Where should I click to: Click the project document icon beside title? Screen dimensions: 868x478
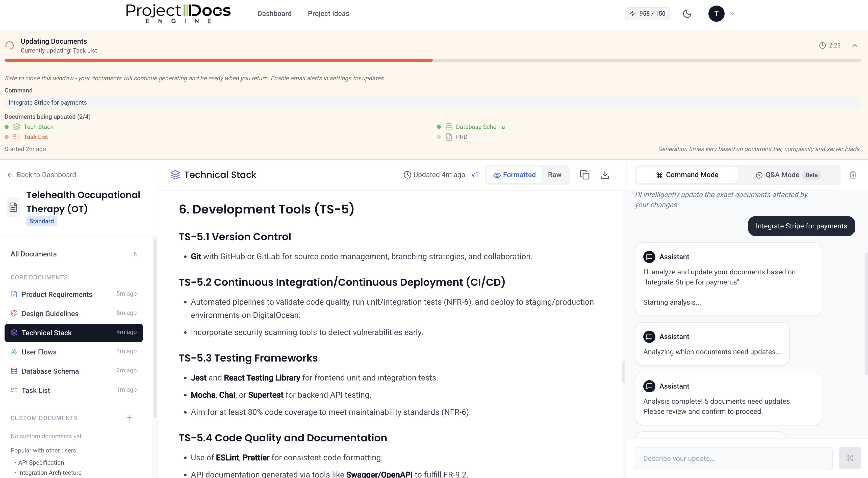click(x=13, y=207)
